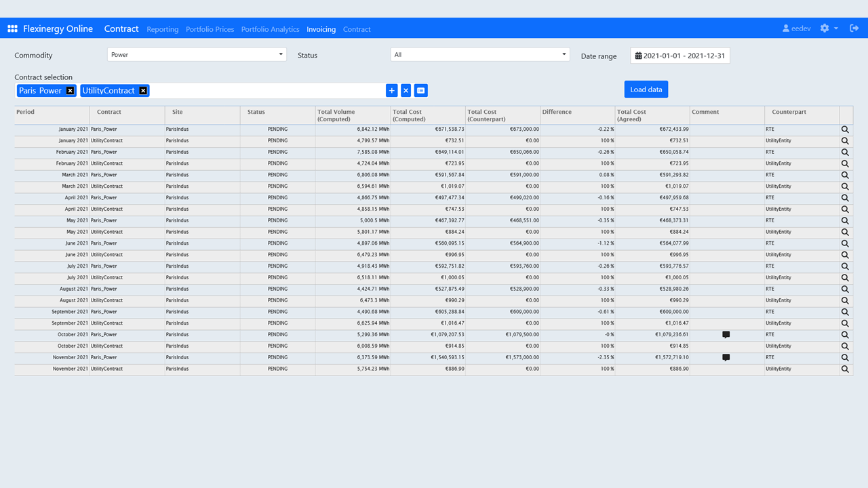Open the Portfolio Analytics tab

[271, 29]
